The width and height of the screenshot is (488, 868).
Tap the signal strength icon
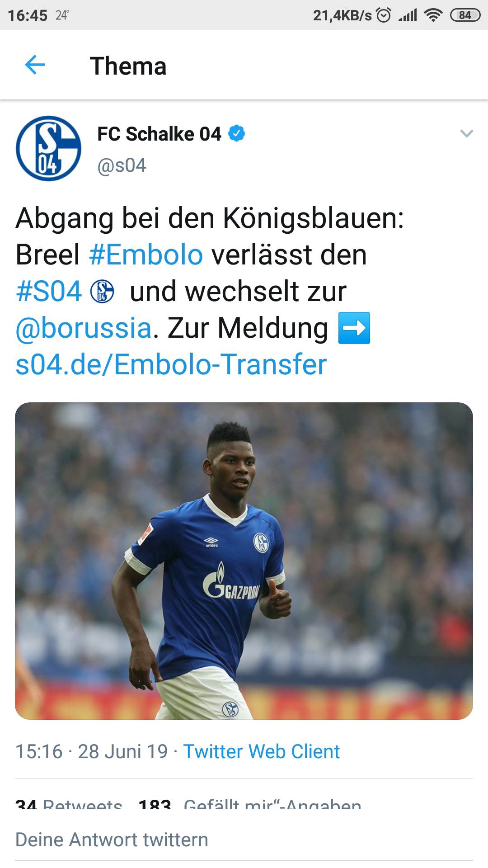click(x=408, y=15)
